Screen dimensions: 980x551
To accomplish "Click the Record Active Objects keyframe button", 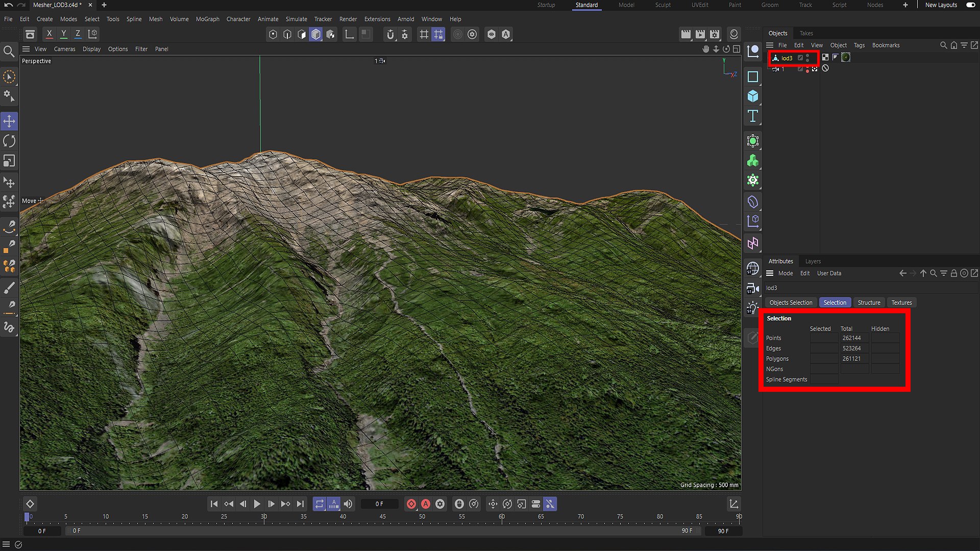I will tap(411, 504).
